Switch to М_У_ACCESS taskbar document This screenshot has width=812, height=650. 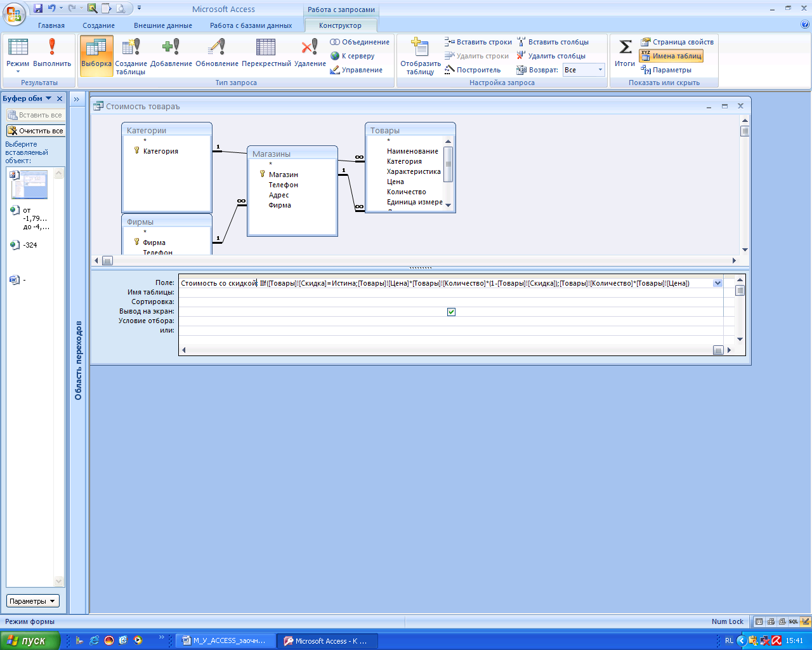226,640
